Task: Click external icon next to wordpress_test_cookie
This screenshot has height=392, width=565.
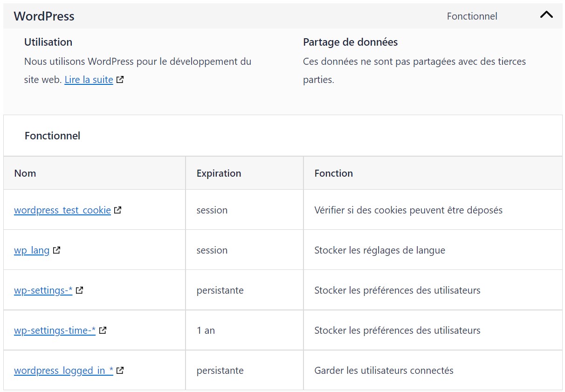Action: 118,210
